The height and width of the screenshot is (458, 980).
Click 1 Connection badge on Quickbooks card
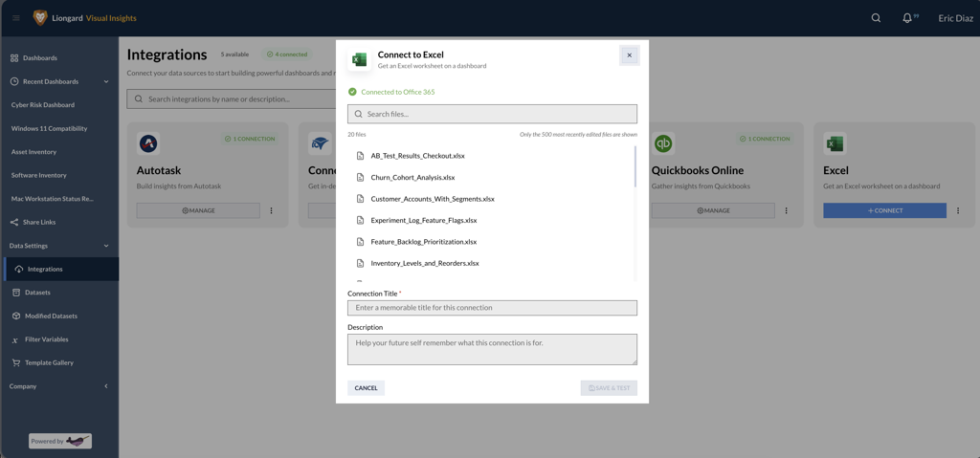(x=765, y=139)
